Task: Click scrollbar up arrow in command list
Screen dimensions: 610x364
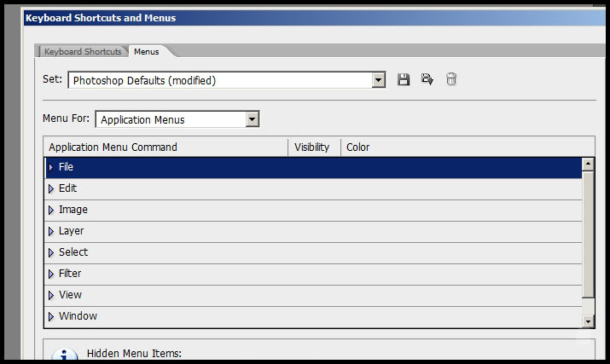Action: [588, 165]
